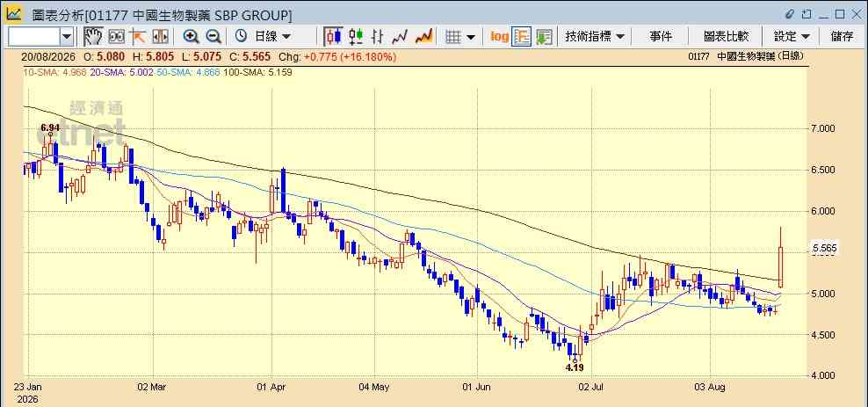Viewport: 868px width, 407px height.
Task: Click the 04 May date axis label
Action: tap(375, 387)
